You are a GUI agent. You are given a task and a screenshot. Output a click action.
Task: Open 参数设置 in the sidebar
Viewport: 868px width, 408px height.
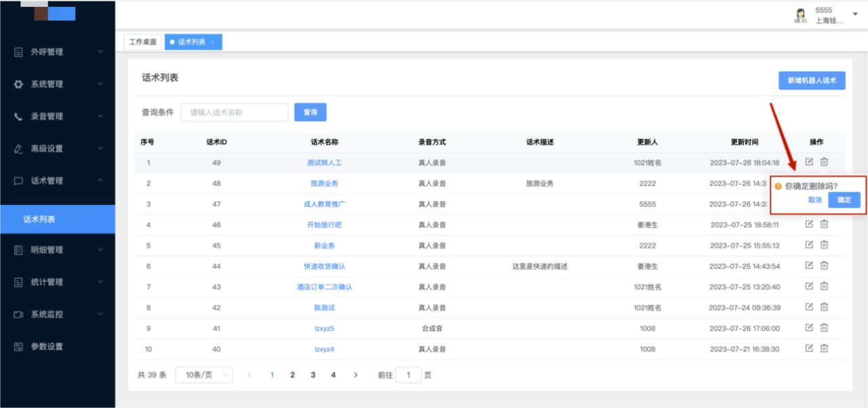pyautogui.click(x=58, y=346)
